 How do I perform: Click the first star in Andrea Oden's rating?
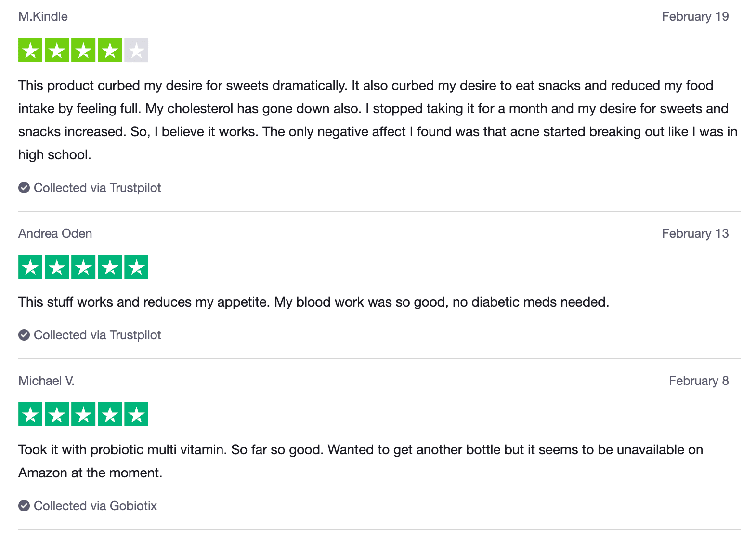click(x=30, y=267)
